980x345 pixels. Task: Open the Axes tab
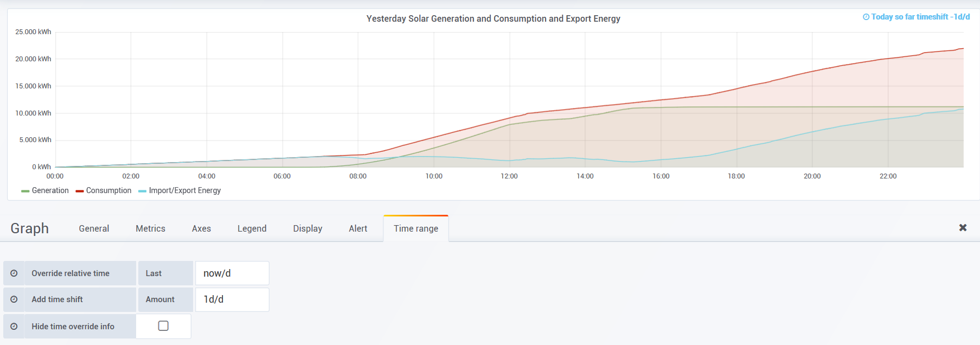pos(201,229)
